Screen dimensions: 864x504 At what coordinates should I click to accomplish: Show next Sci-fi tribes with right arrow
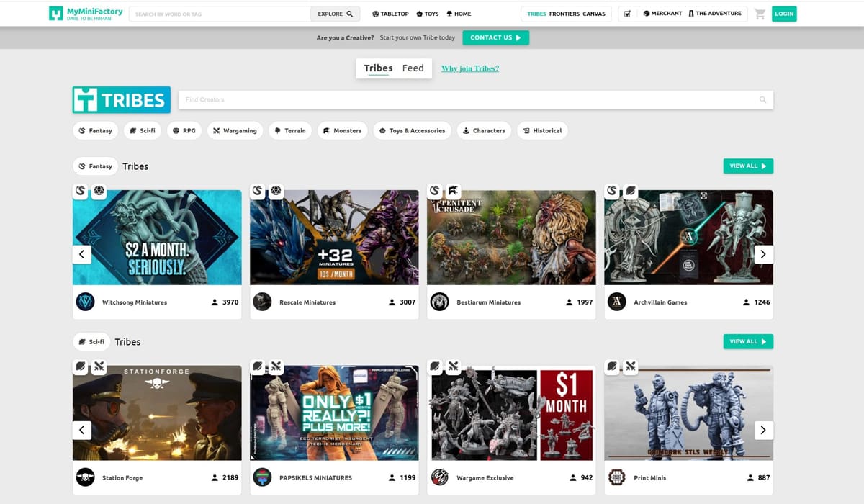coord(763,430)
